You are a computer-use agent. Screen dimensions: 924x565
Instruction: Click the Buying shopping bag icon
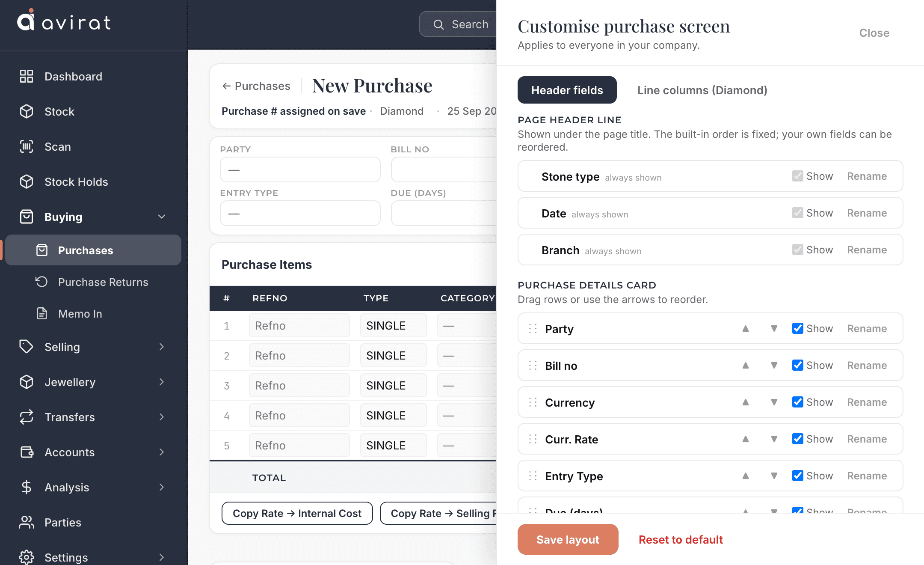pyautogui.click(x=27, y=217)
